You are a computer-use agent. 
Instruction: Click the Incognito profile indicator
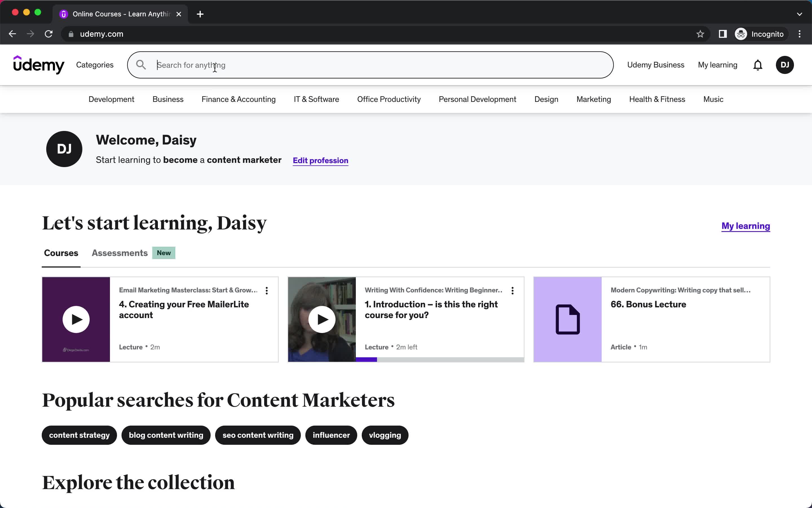(760, 34)
